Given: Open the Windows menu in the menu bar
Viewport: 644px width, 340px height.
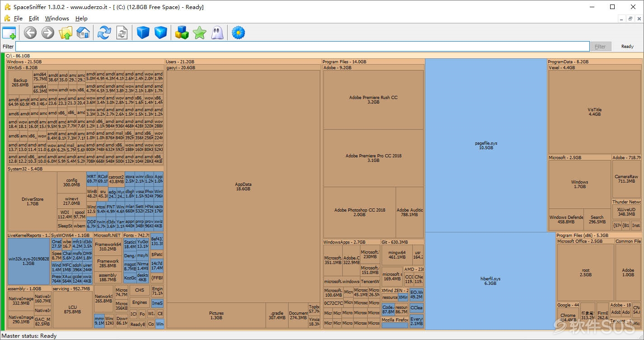Looking at the screenshot, I should tap(57, 19).
